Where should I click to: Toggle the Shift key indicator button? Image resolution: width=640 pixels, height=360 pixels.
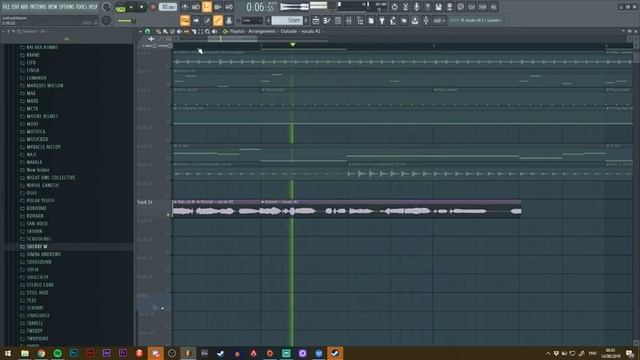click(x=482, y=7)
